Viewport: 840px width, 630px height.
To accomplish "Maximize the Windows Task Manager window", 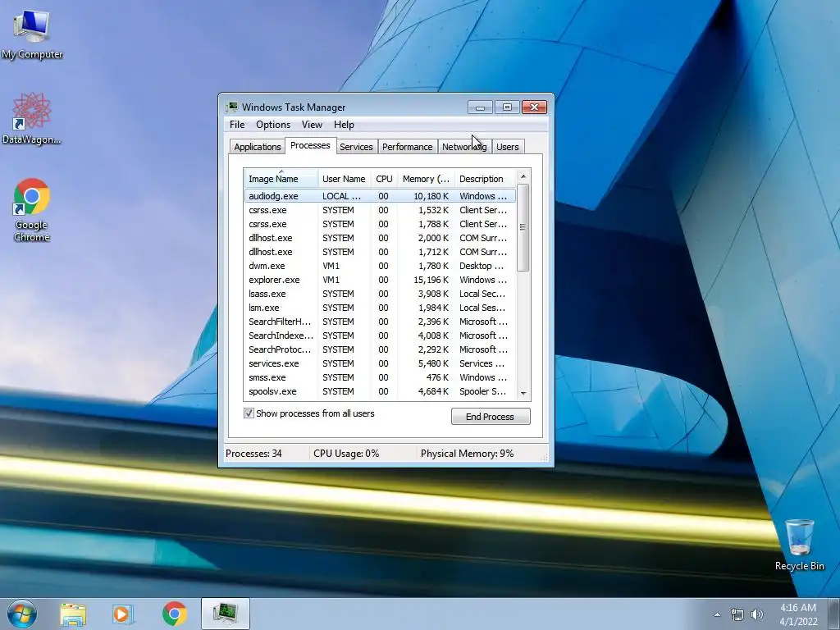I will [x=507, y=107].
